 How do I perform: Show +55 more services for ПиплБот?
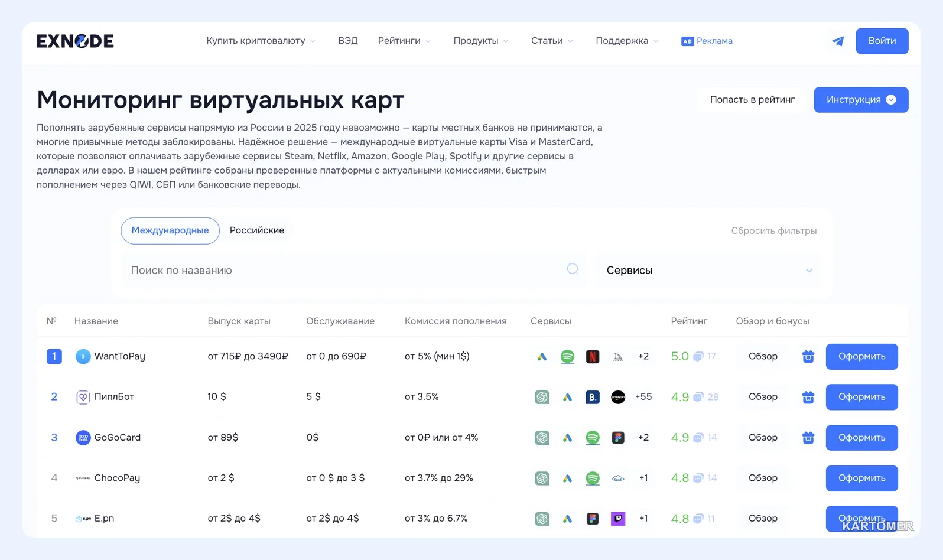click(x=643, y=397)
